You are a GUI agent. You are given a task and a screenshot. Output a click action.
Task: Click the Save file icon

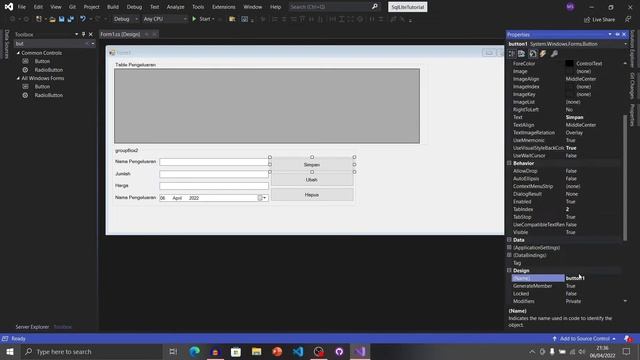point(62,19)
